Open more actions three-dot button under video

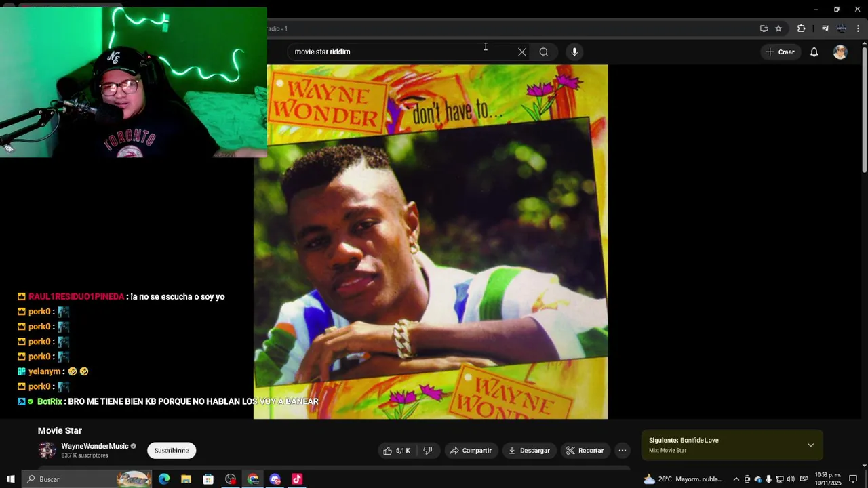pos(623,451)
